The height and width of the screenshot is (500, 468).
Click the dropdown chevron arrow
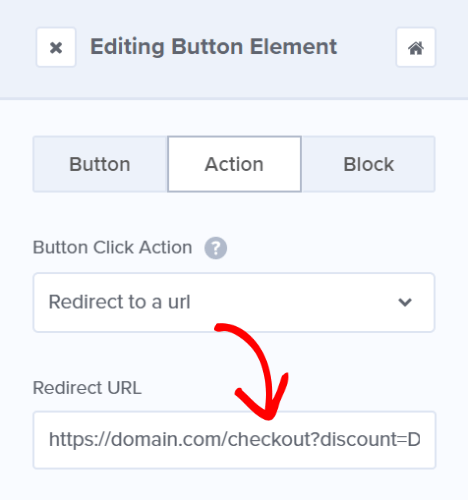pos(405,302)
